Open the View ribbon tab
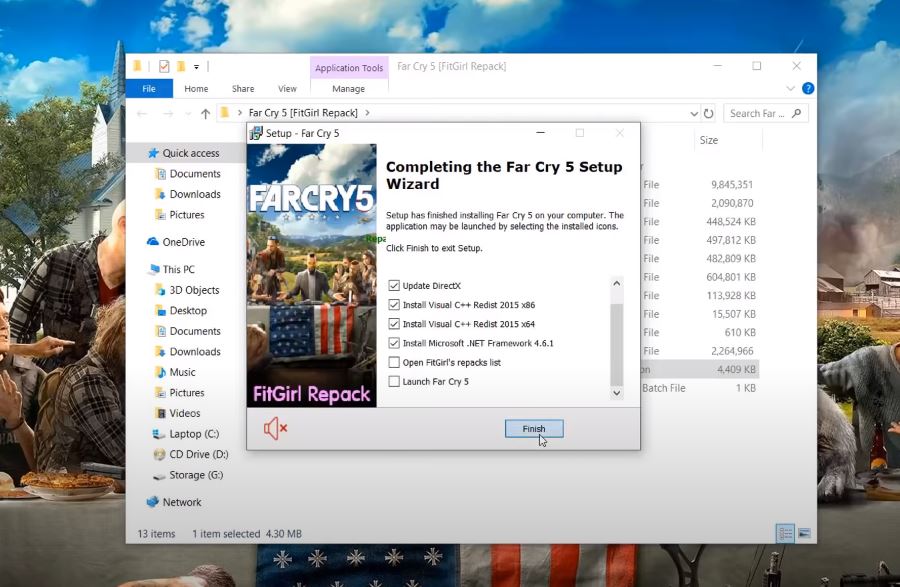 (287, 88)
